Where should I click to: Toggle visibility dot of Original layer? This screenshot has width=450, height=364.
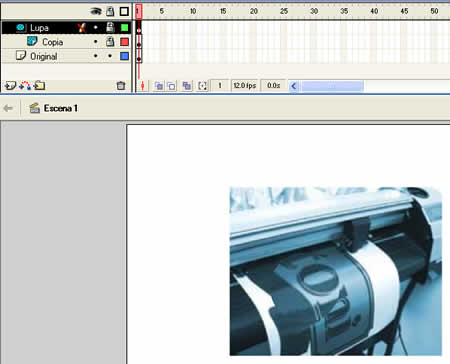click(96, 56)
